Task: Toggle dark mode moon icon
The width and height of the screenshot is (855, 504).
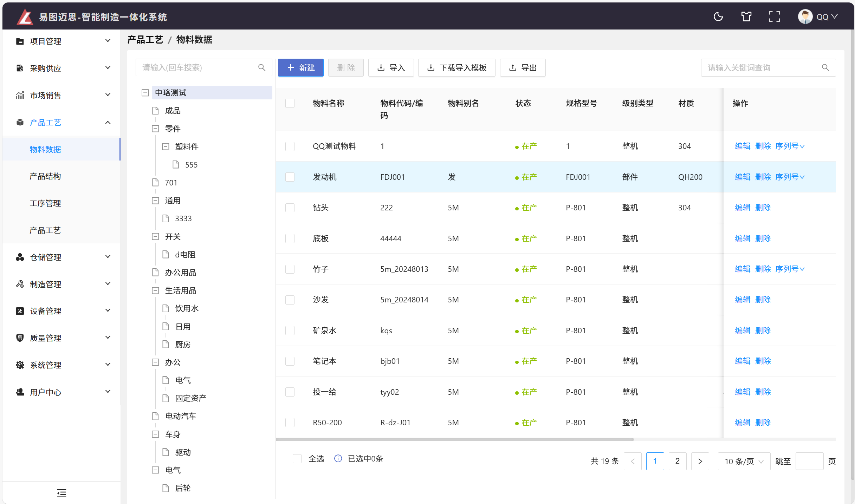Action: click(718, 17)
